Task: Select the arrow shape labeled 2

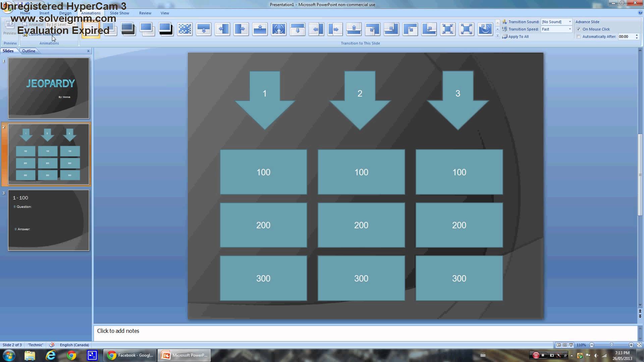Action: [x=360, y=100]
